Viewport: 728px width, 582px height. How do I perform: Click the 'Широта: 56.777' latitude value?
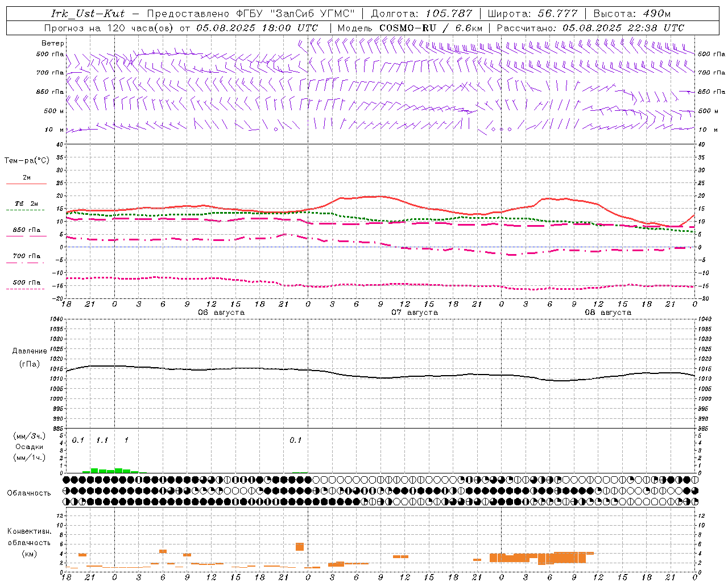(532, 14)
